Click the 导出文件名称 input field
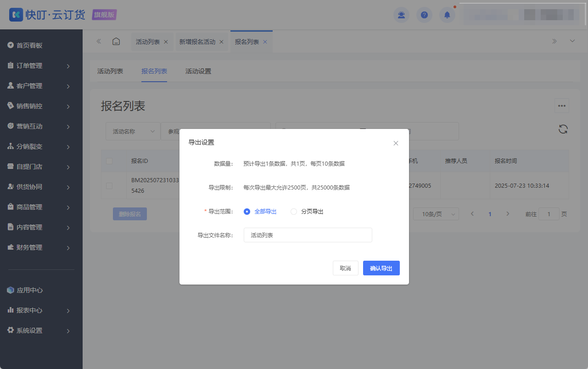The width and height of the screenshot is (588, 369). coord(308,235)
